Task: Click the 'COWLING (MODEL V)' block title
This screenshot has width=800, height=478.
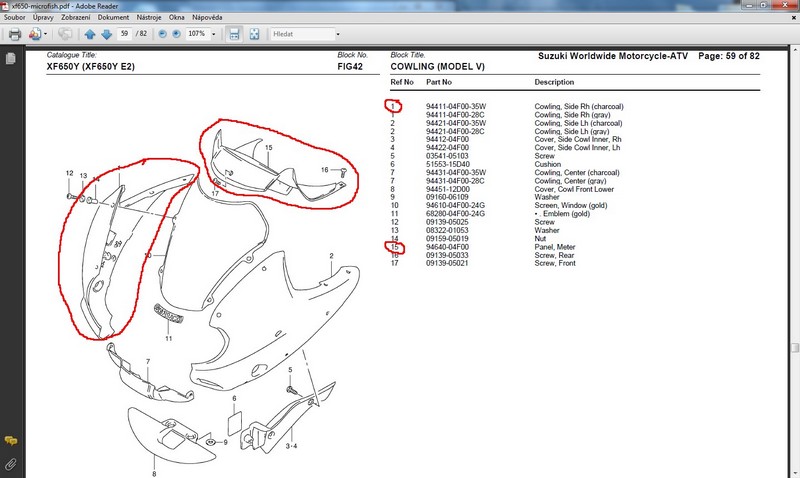Action: point(437,66)
